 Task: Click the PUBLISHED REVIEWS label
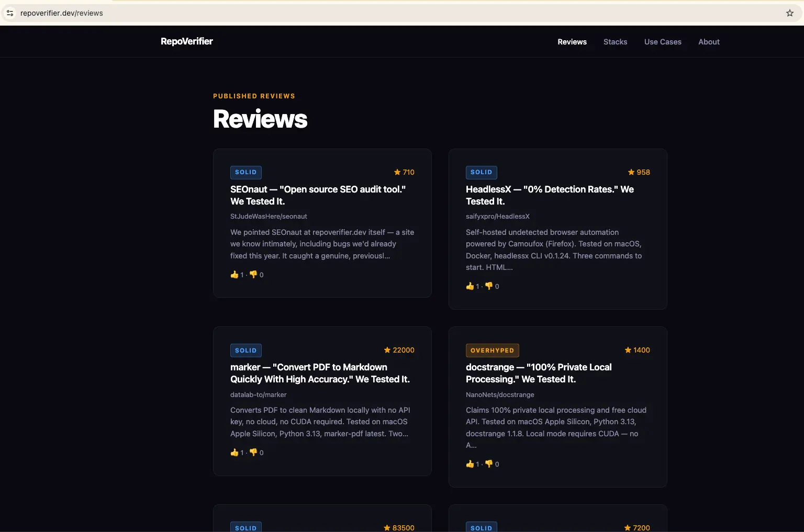click(x=254, y=96)
